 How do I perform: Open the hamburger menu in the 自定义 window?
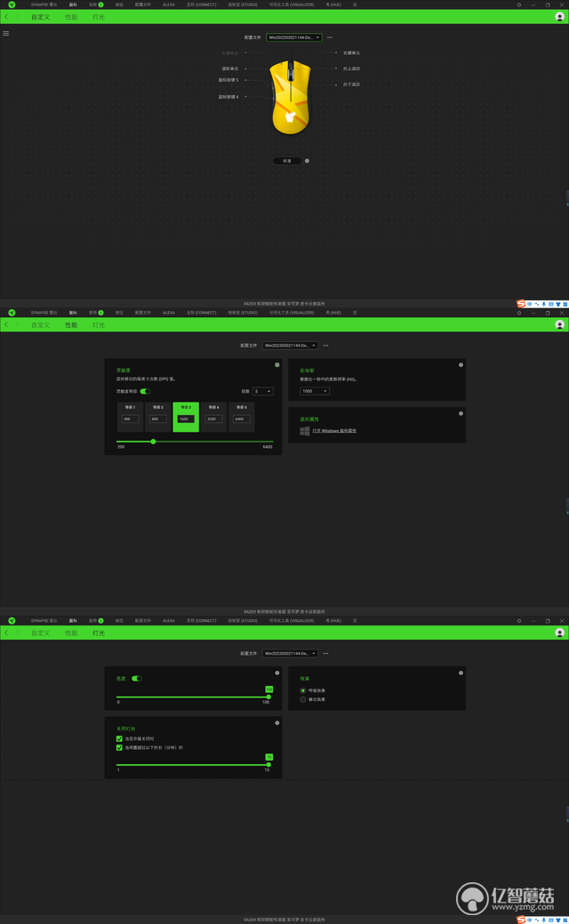pyautogui.click(x=6, y=34)
